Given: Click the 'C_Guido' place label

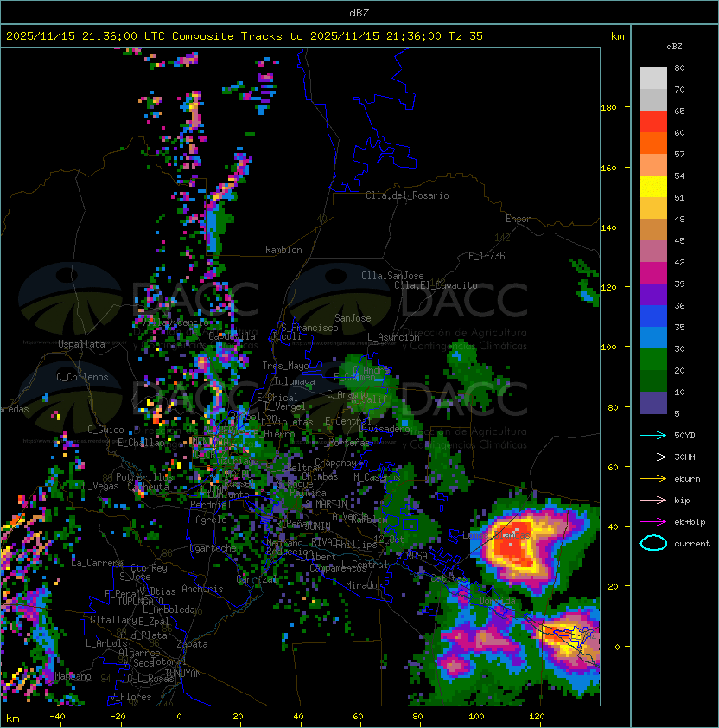Looking at the screenshot, I should (x=105, y=430).
